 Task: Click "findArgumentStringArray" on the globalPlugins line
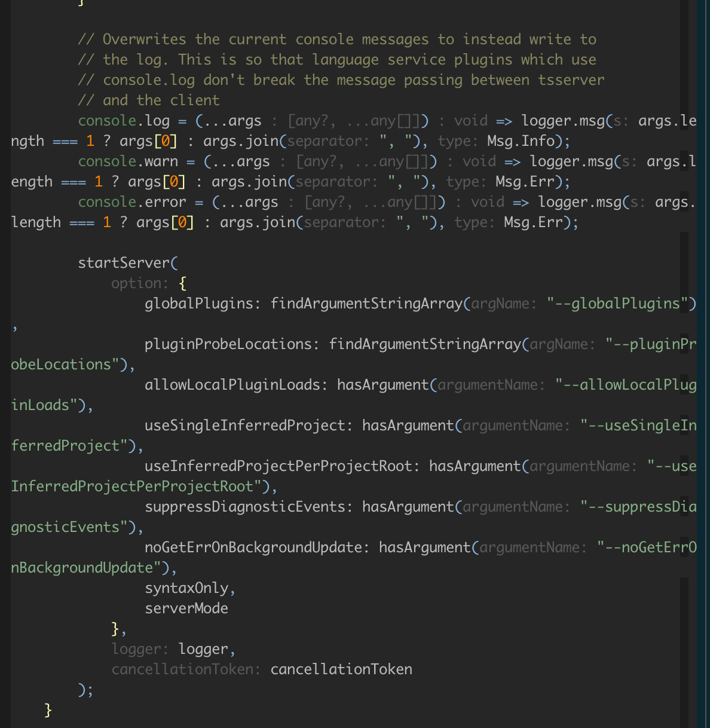[366, 304]
